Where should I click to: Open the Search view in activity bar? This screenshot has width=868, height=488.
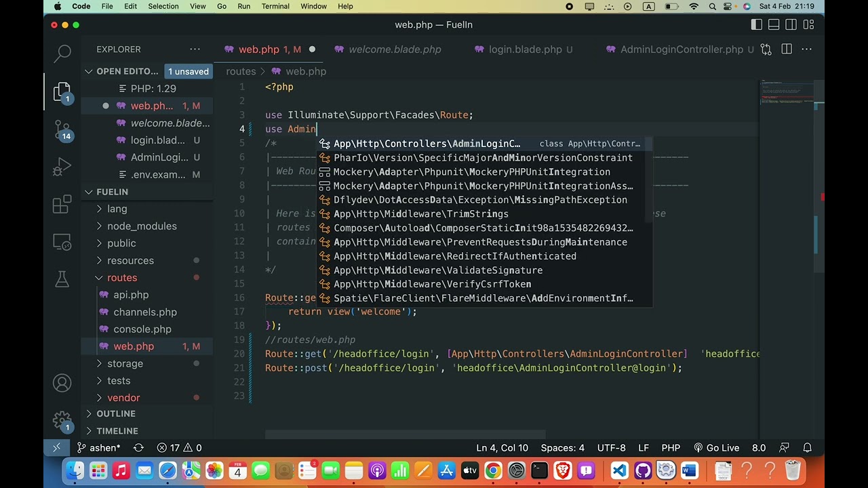click(62, 53)
